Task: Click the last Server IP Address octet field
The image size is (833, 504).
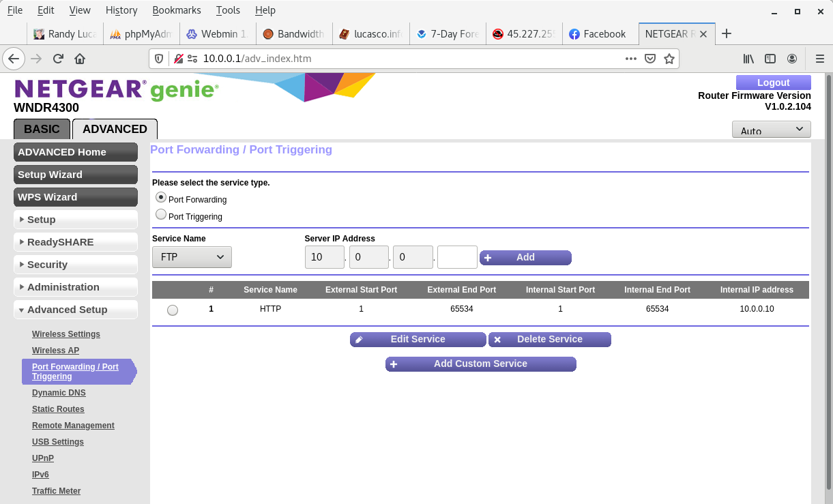Action: pos(456,257)
